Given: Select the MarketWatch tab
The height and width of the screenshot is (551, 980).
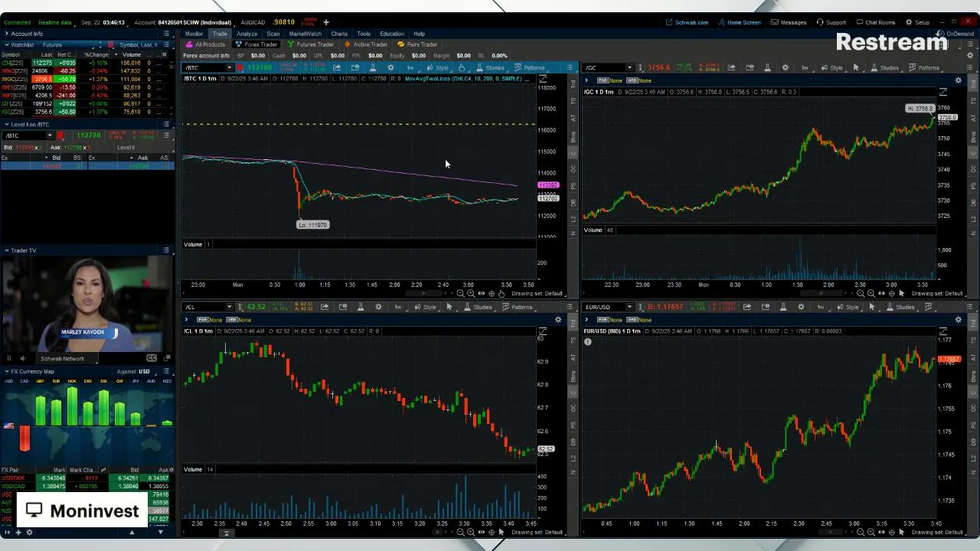Looking at the screenshot, I should (x=305, y=34).
